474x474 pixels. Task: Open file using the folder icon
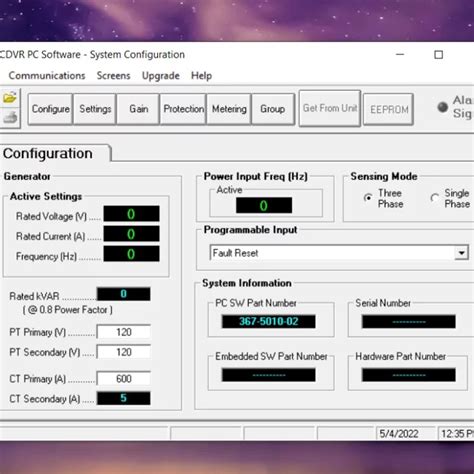9,98
